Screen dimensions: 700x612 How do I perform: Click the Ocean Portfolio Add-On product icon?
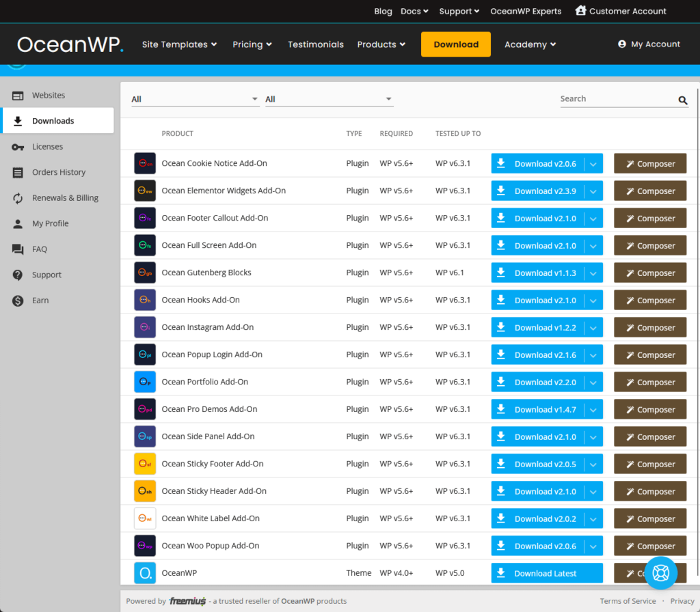point(145,382)
